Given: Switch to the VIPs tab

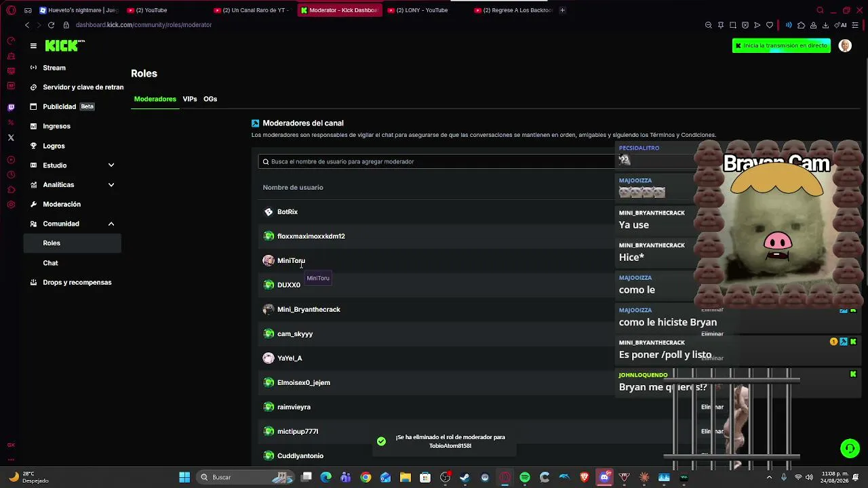Looking at the screenshot, I should pos(190,99).
